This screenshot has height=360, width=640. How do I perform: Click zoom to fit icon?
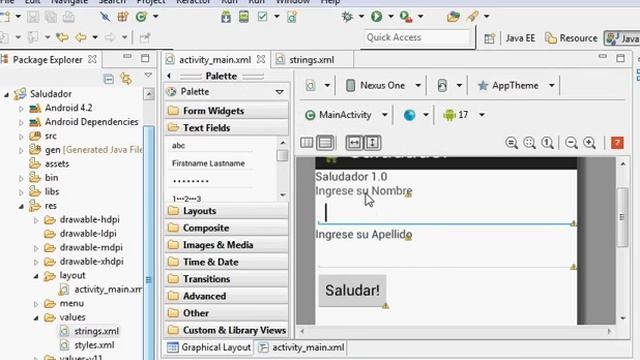pyautogui.click(x=529, y=143)
